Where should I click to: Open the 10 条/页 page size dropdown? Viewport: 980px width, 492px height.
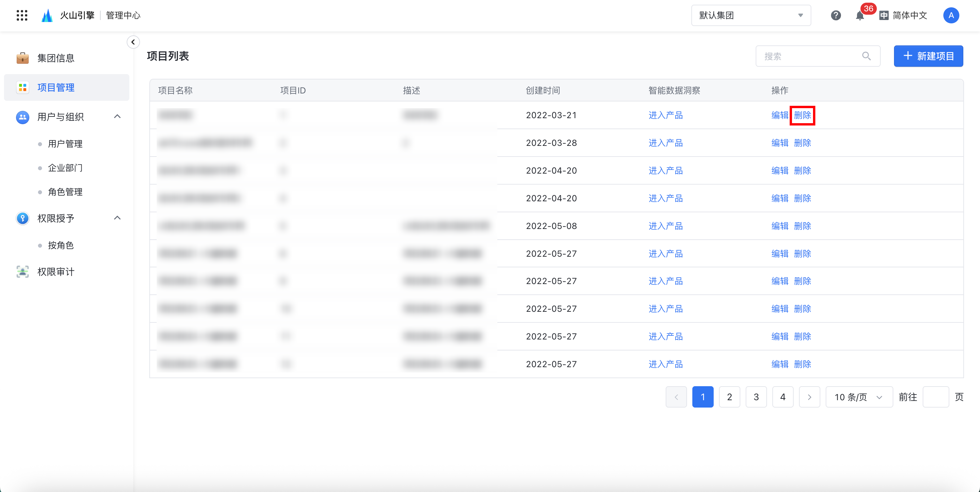point(859,397)
